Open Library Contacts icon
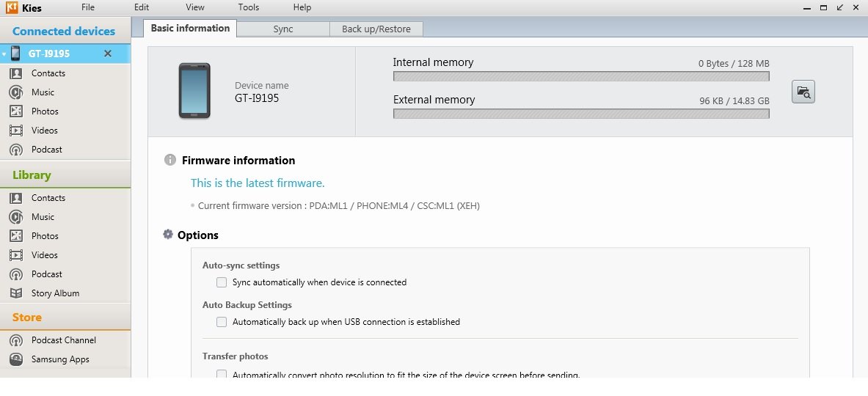Image resolution: width=868 pixels, height=396 pixels. click(x=16, y=198)
